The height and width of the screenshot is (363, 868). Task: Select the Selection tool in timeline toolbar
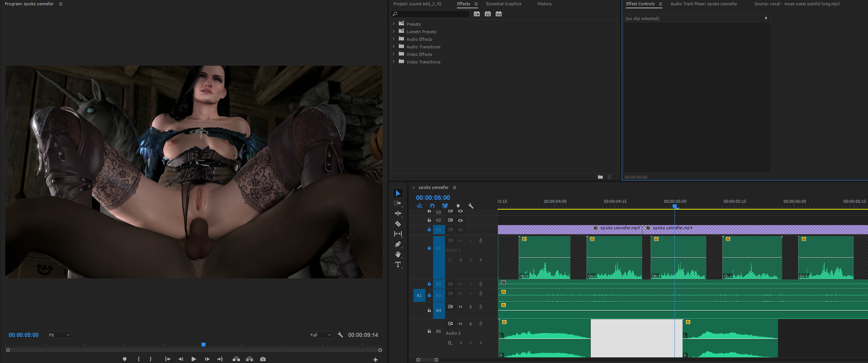[398, 193]
